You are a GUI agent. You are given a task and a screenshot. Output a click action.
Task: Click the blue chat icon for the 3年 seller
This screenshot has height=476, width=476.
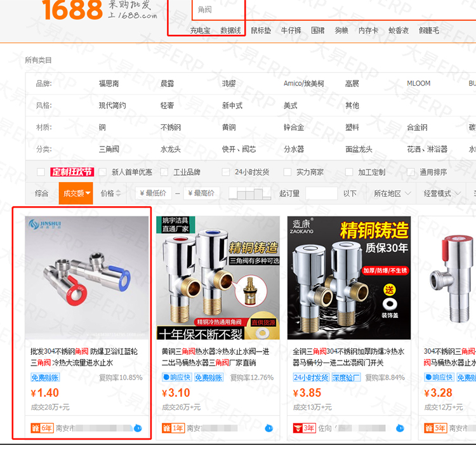400,428
